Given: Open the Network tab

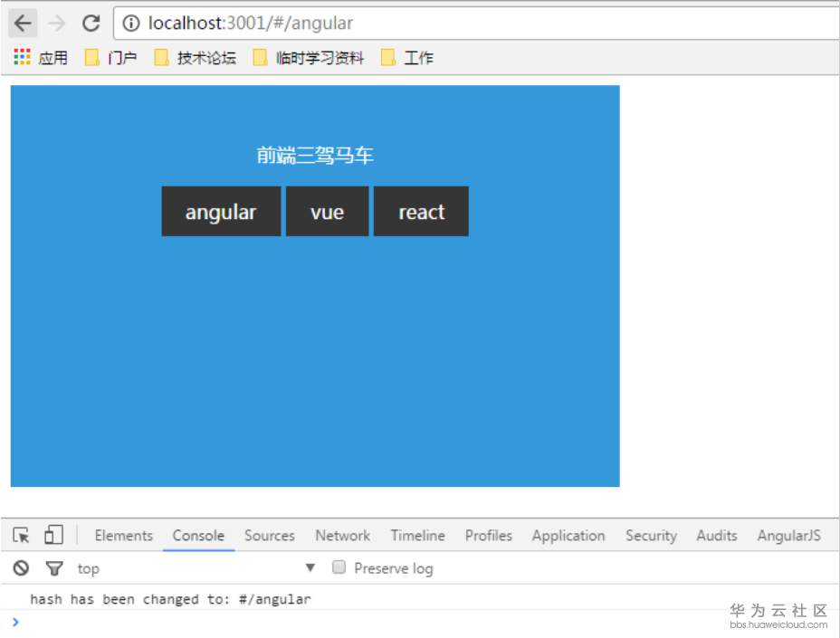Looking at the screenshot, I should pos(342,535).
